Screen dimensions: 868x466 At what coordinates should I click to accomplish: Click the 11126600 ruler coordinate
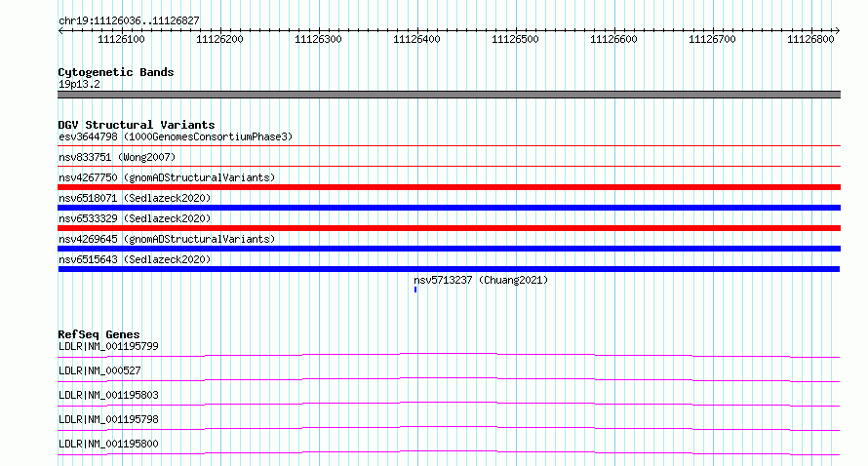(613, 39)
